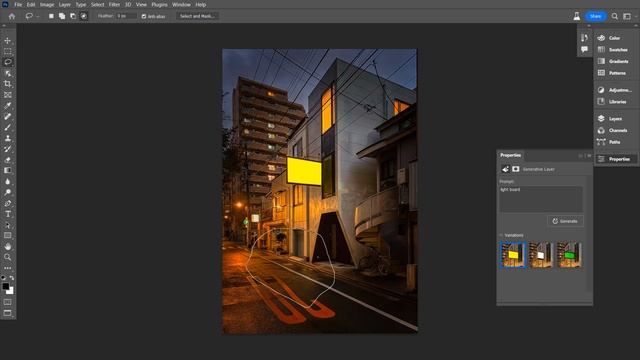Select the Gradient tool
Viewport: 640px width, 360px height.
8,170
